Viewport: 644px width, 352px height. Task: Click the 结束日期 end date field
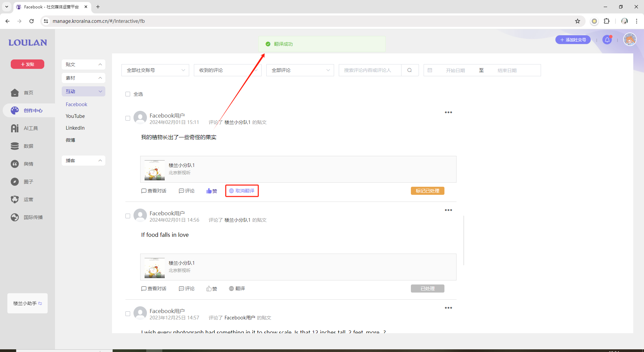point(507,70)
